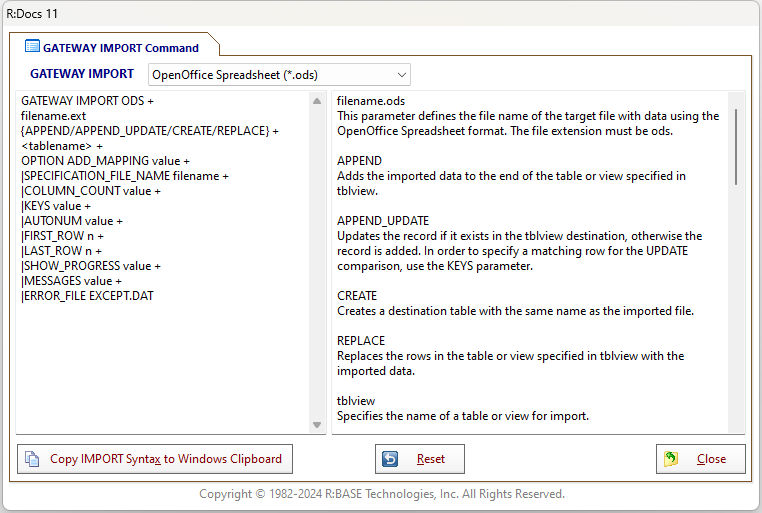This screenshot has height=513, width=762.
Task: Click the description panel scrollbar thumb
Action: pyautogui.click(x=736, y=147)
